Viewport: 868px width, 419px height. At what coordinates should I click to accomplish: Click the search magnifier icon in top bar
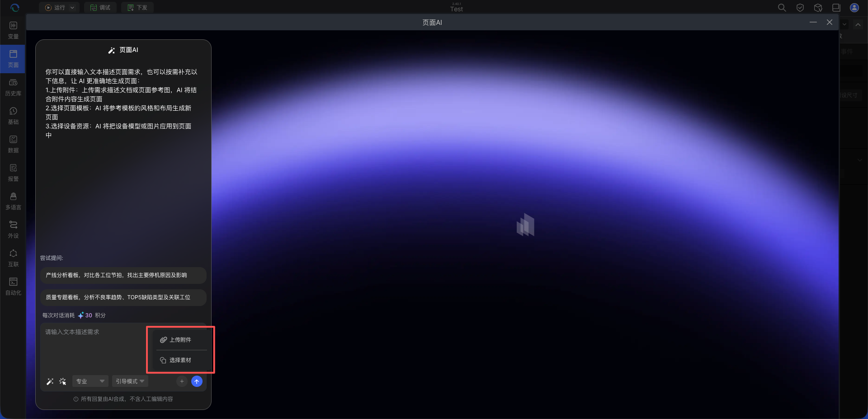tap(782, 8)
